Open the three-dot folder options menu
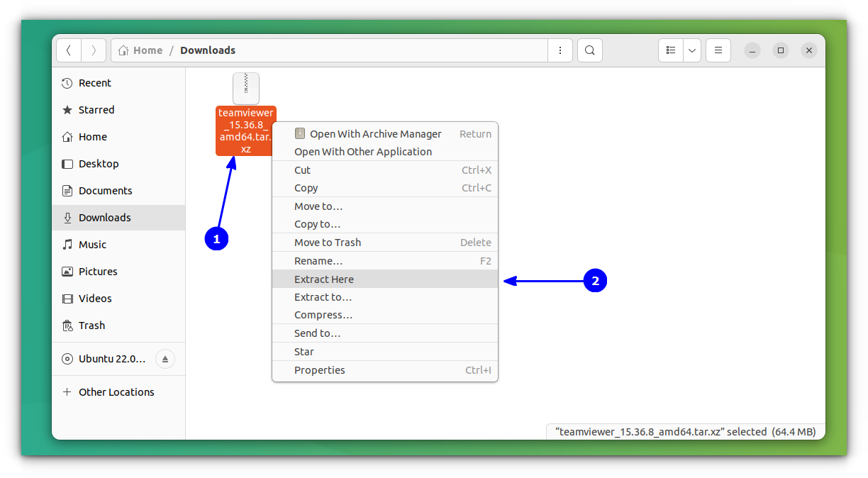This screenshot has width=868, height=478. tap(560, 50)
